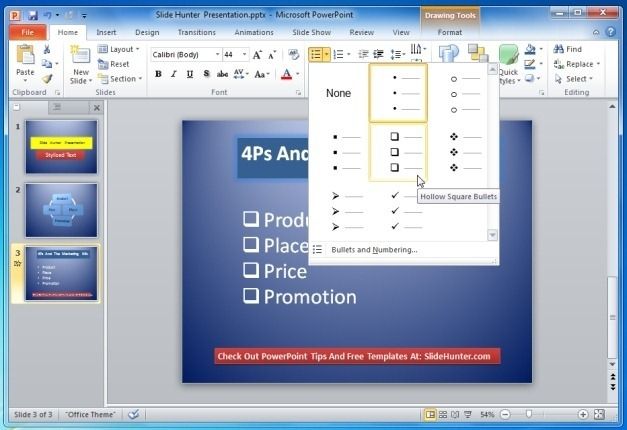
Task: Switch to the Transitions tab
Action: coord(196,32)
